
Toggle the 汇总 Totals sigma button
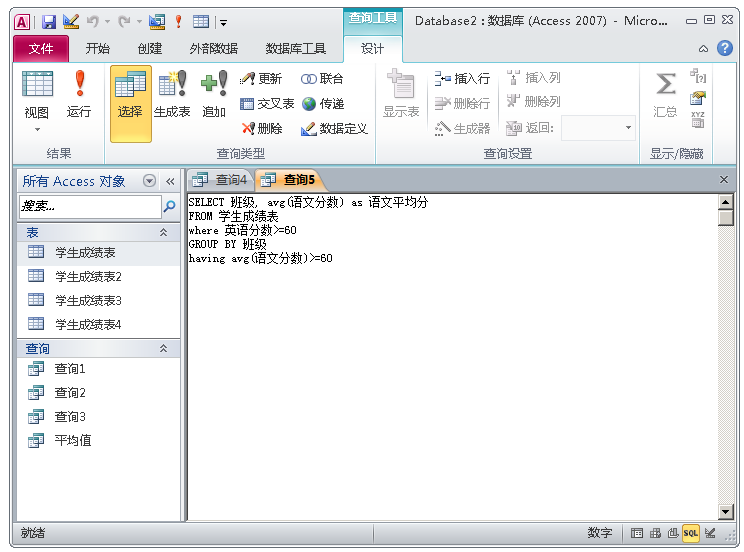tap(665, 94)
